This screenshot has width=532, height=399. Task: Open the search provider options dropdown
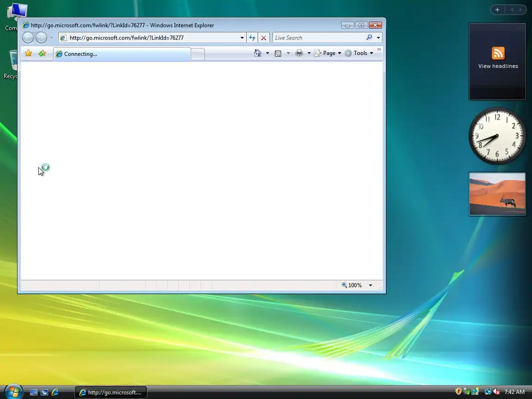point(378,38)
